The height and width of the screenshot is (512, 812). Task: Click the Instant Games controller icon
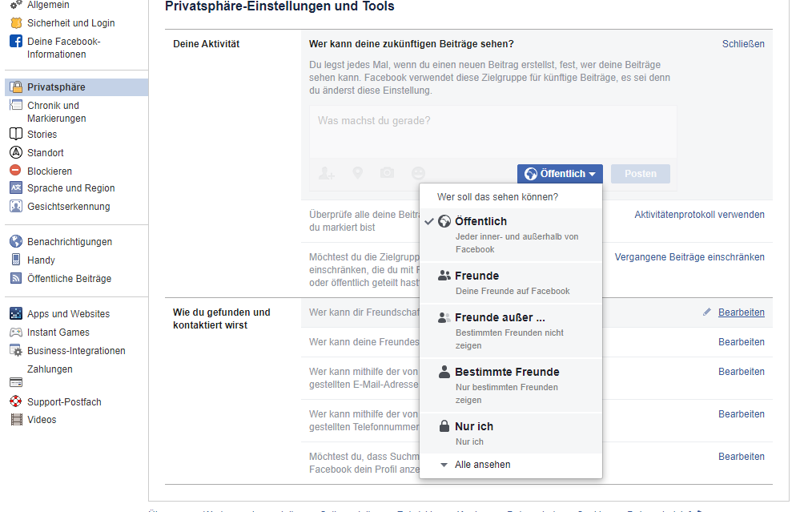point(15,332)
